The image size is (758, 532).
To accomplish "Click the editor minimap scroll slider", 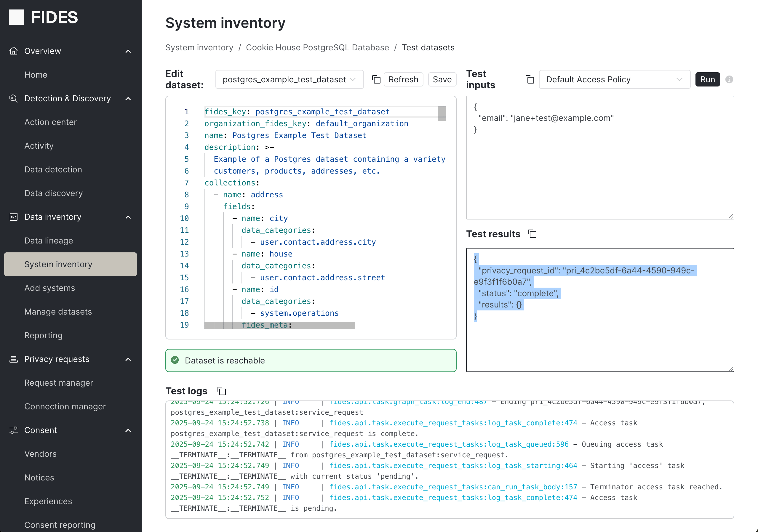I will click(442, 113).
